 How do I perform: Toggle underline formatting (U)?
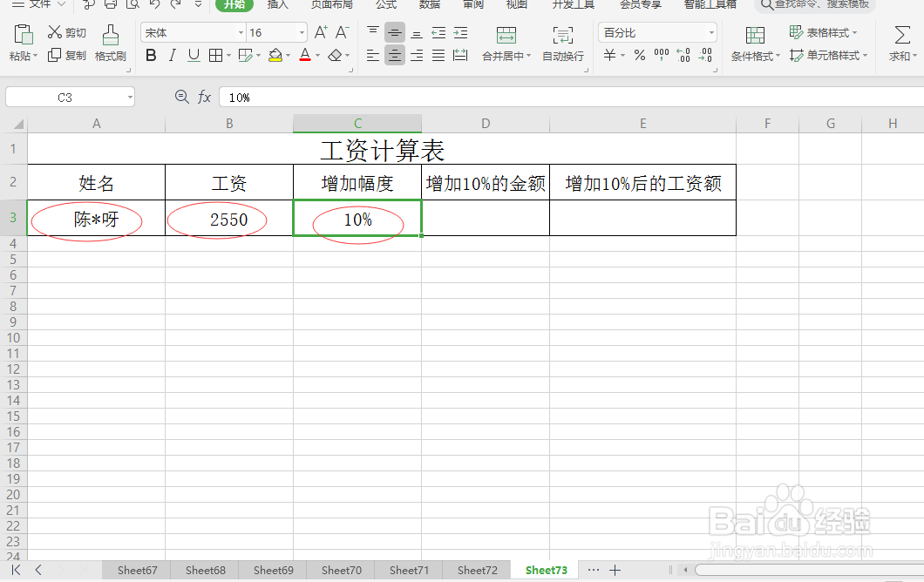click(x=194, y=56)
